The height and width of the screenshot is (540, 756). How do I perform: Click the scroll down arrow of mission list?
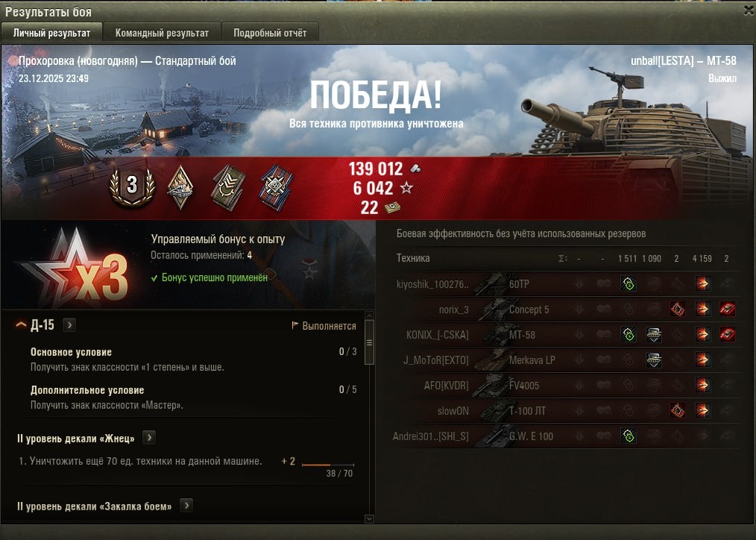coord(369,519)
